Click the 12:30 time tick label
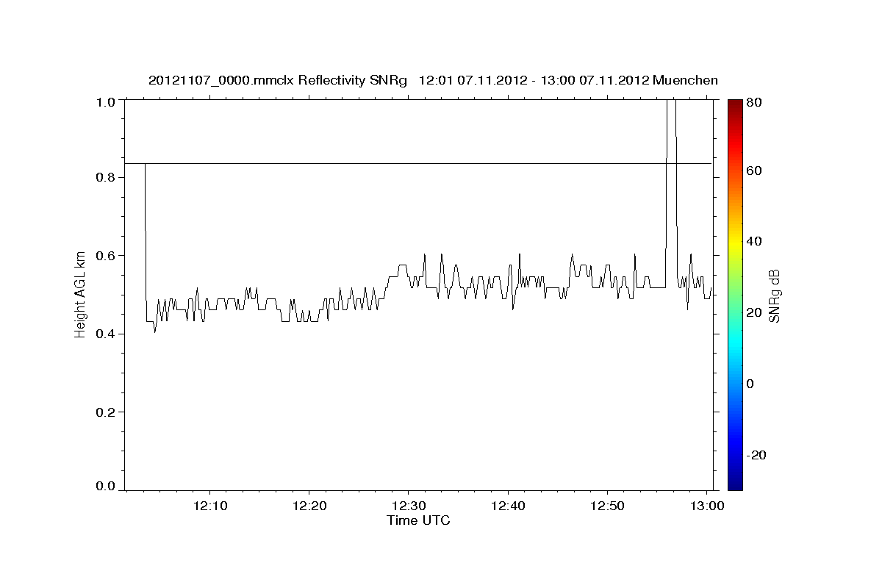Screen dimensions: 882x588 click(409, 506)
